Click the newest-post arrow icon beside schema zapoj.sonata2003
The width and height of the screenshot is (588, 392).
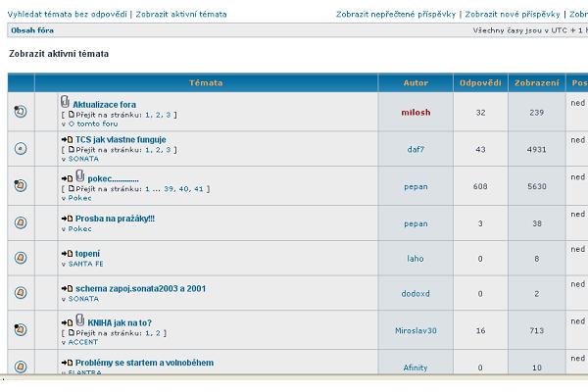pyautogui.click(x=67, y=288)
